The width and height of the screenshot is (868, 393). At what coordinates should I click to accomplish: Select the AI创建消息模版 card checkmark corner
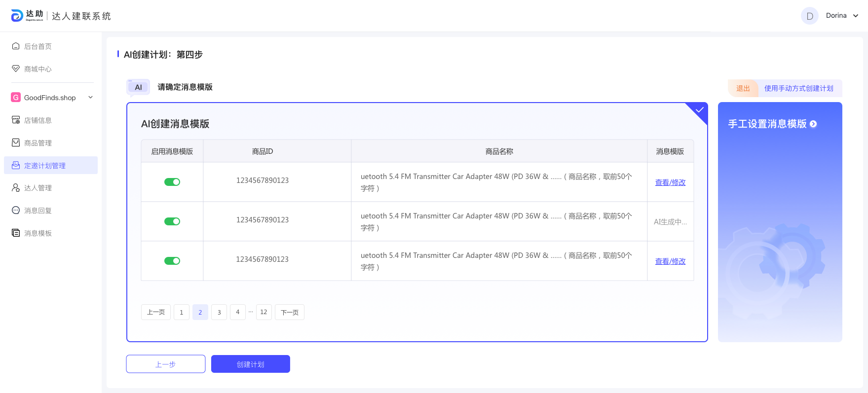(699, 110)
